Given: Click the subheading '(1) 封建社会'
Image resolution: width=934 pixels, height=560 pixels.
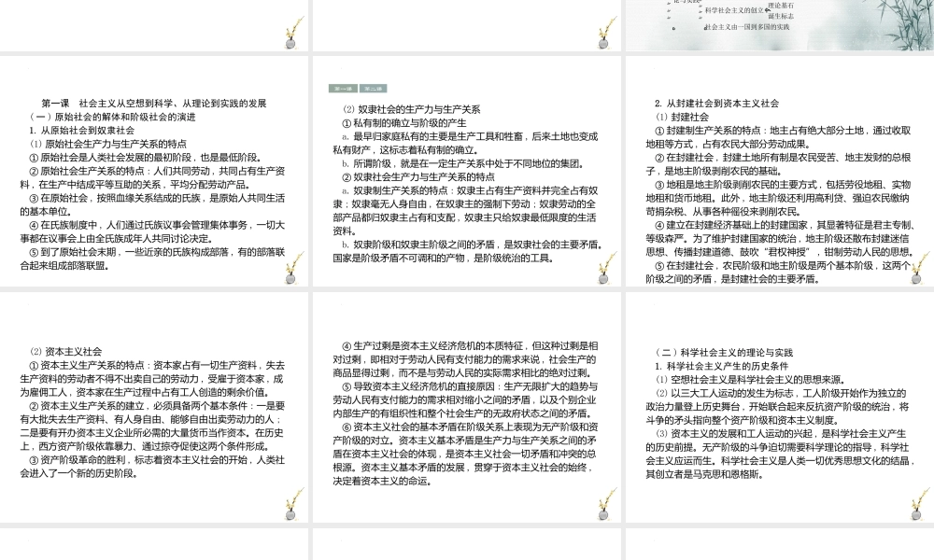Looking at the screenshot, I should click(682, 117).
